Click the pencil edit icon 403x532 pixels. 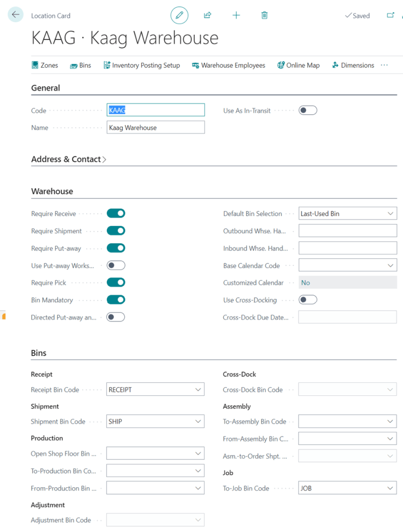pos(179,16)
